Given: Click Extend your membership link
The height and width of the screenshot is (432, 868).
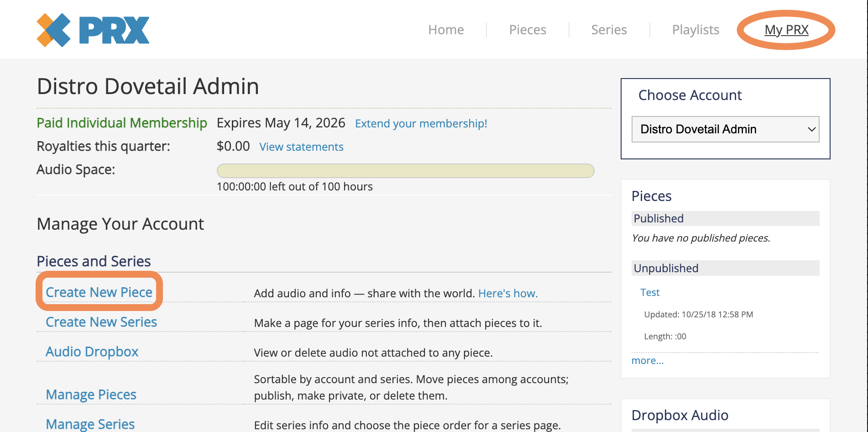Looking at the screenshot, I should pos(421,123).
